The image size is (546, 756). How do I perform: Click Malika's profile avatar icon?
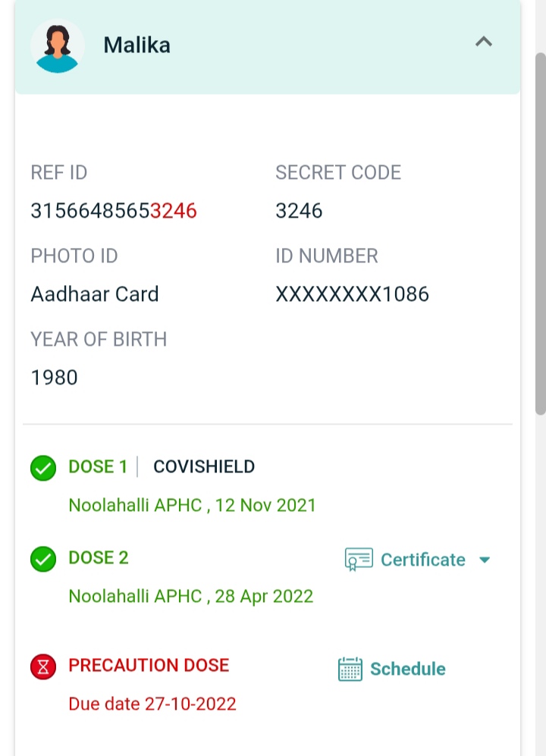point(58,46)
